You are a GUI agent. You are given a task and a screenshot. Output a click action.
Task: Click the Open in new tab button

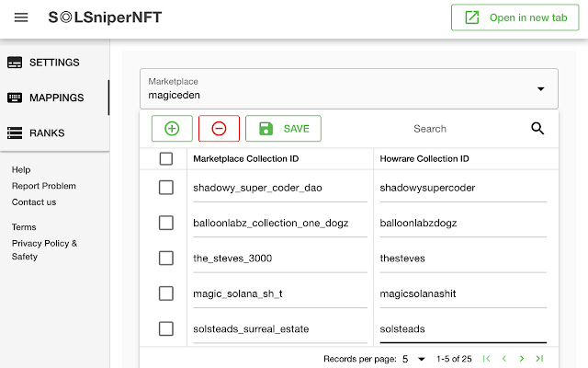pos(514,17)
